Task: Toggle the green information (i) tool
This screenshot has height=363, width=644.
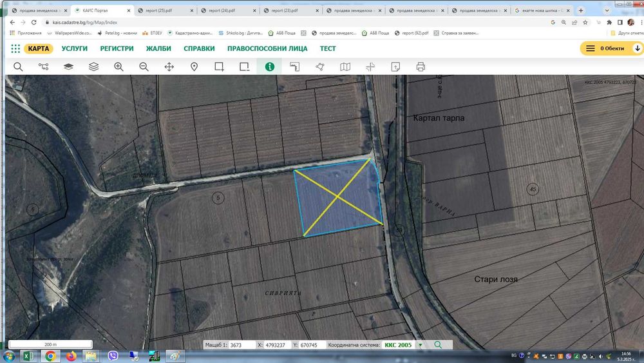Action: [x=270, y=66]
